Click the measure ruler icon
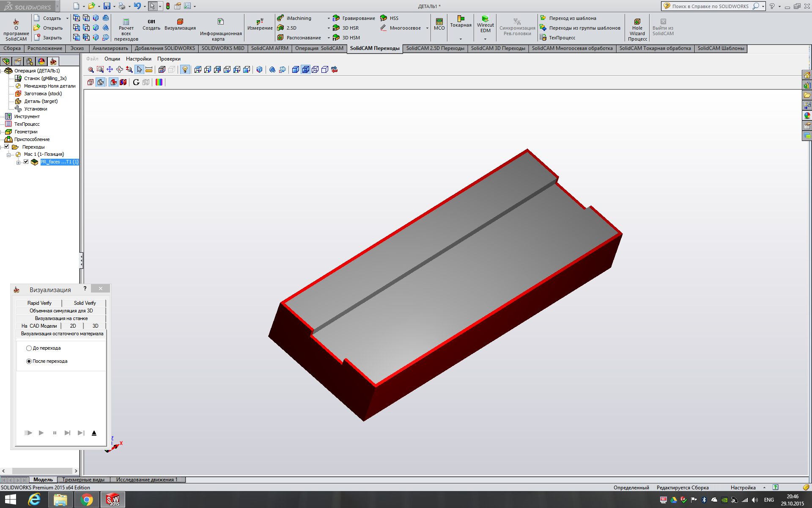This screenshot has width=812, height=508. click(x=149, y=69)
